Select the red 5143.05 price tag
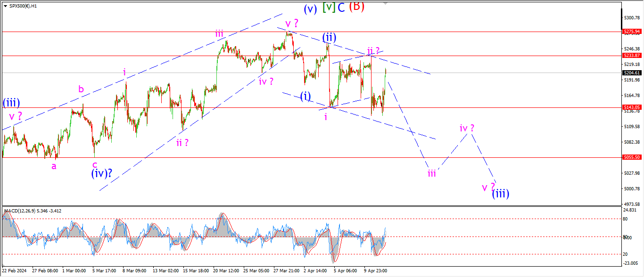Image resolution: width=644 pixels, height=277 pixels. point(632,107)
